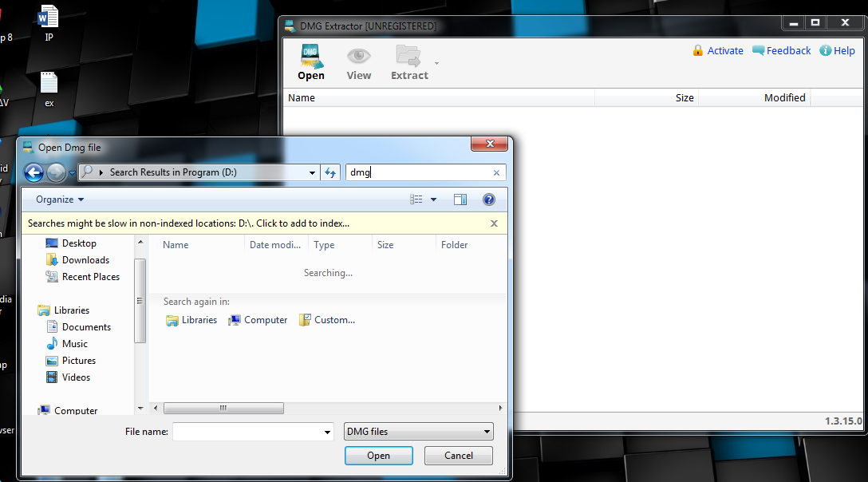The width and height of the screenshot is (868, 482).
Task: Click the address bar search magnifier icon
Action: pos(87,172)
